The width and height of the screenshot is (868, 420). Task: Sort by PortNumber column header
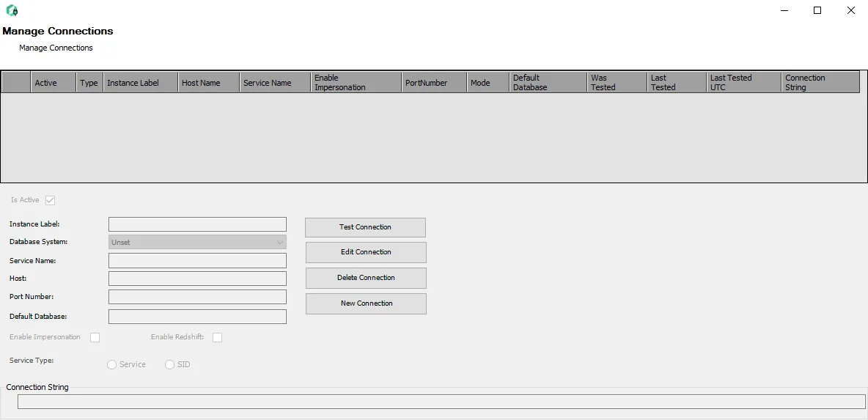coord(434,82)
